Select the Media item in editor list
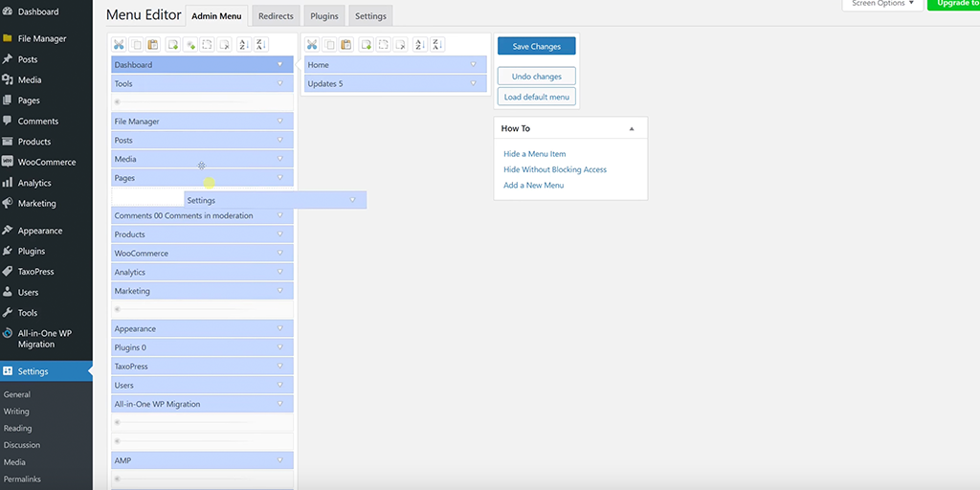The height and width of the screenshot is (490, 980). pos(202,159)
